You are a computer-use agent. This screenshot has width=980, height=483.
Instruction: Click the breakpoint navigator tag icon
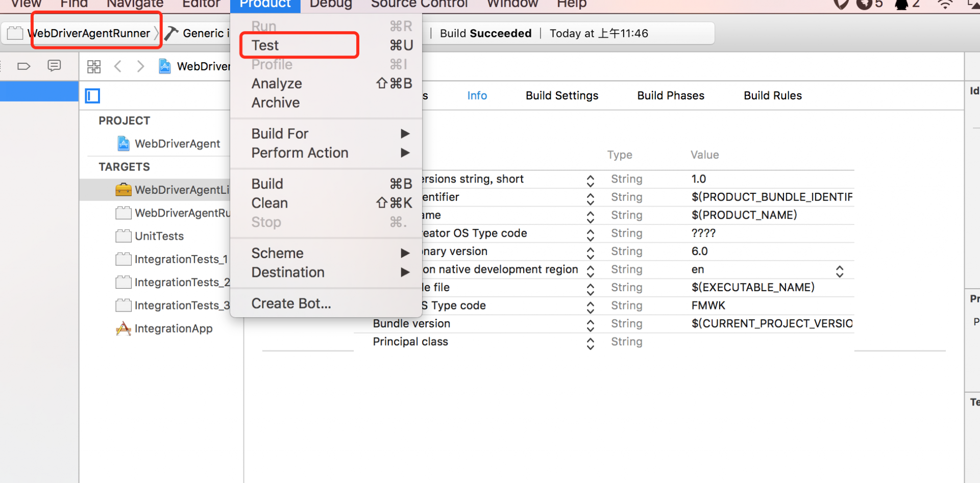24,66
